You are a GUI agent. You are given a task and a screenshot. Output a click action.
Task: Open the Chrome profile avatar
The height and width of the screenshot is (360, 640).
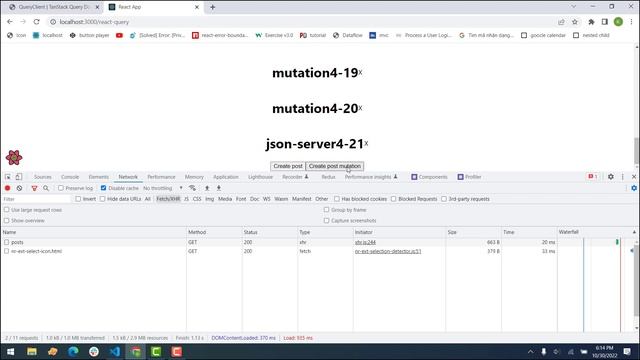coord(618,22)
